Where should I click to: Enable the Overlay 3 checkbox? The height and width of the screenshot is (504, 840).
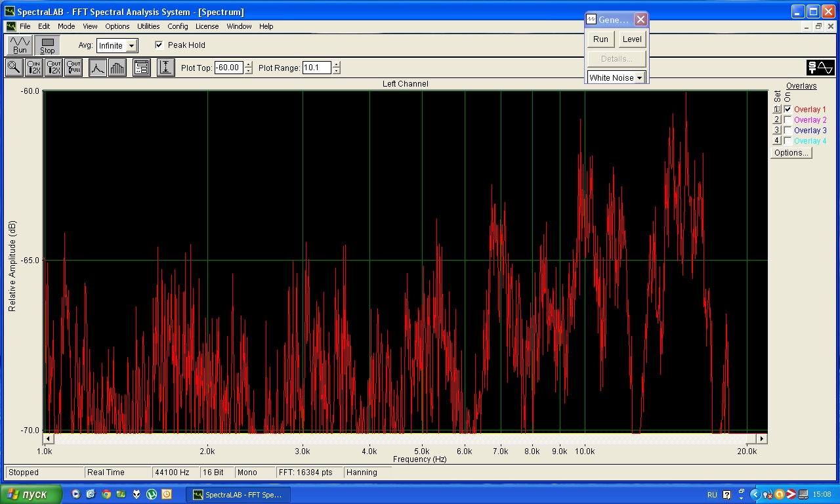point(787,131)
